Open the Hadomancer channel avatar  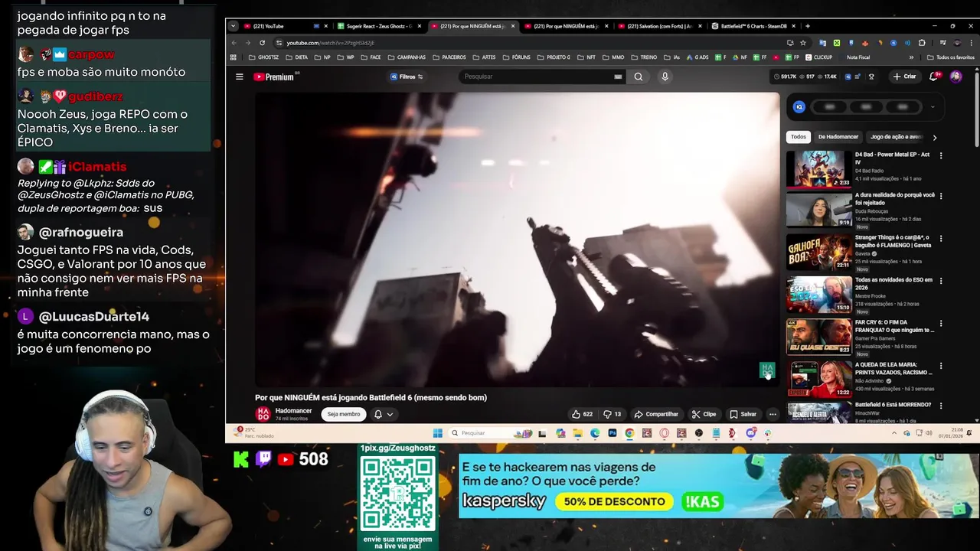263,414
